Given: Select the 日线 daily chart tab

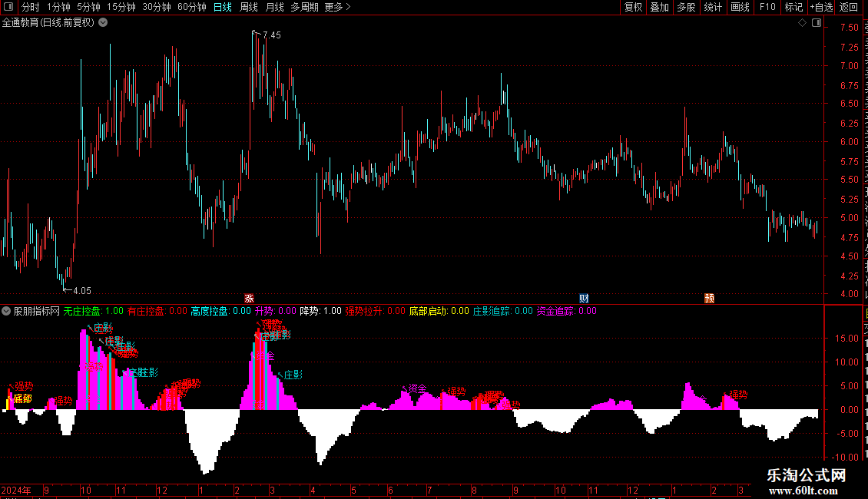Looking at the screenshot, I should (x=223, y=7).
